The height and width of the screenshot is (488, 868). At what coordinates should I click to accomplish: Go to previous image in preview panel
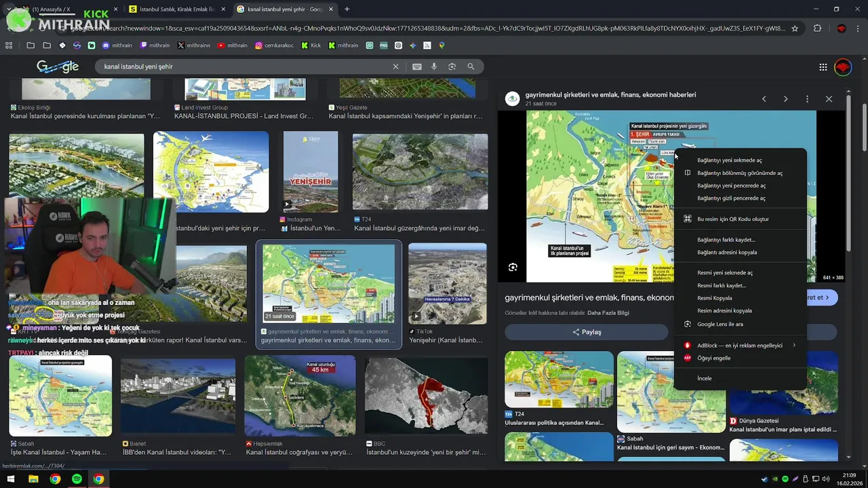pos(764,99)
